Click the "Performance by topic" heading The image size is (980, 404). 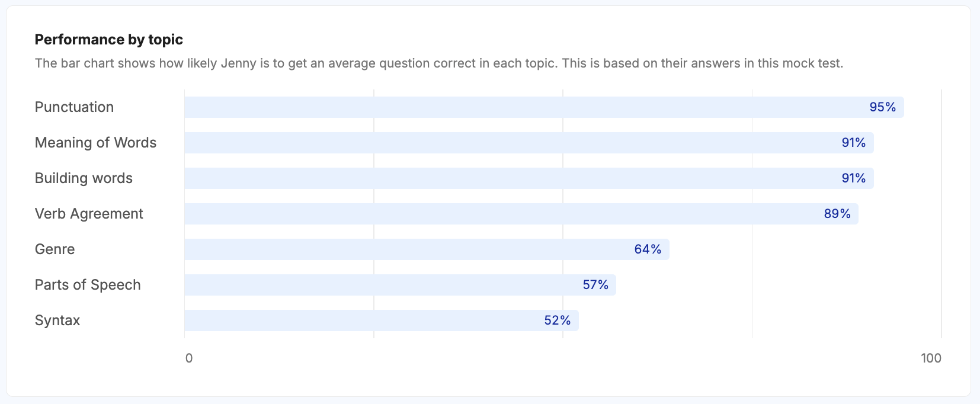pos(108,40)
